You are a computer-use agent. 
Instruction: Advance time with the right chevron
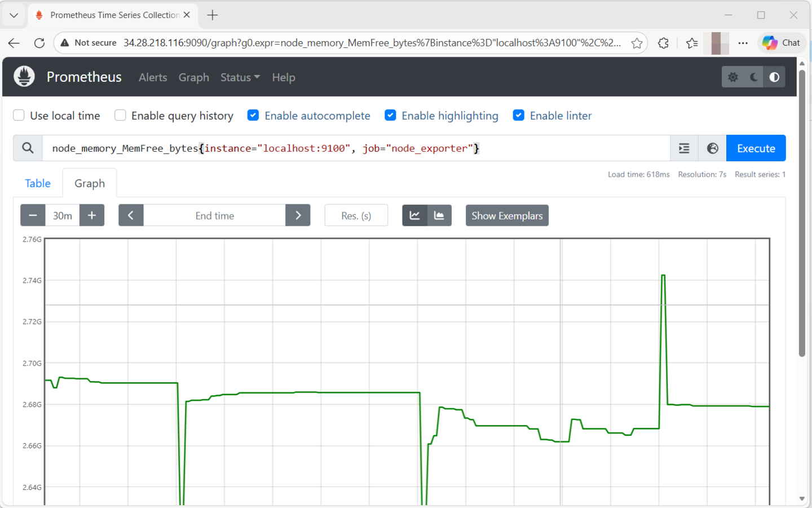[x=298, y=215]
